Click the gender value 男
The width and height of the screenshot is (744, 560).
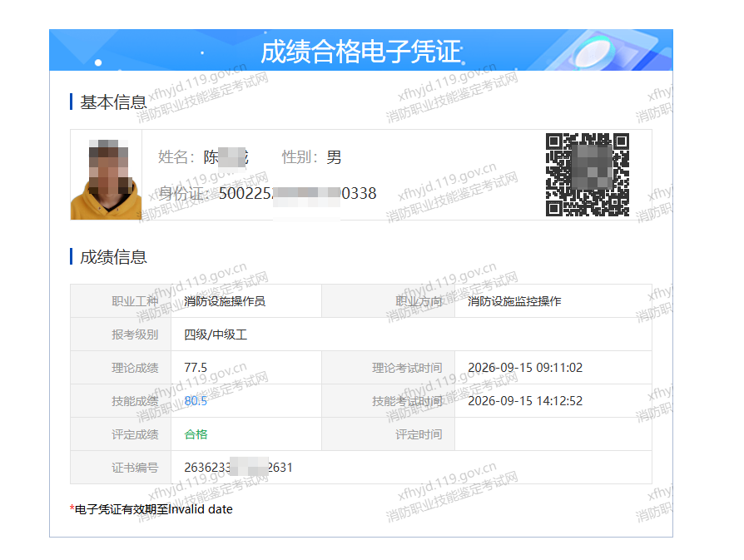(334, 157)
